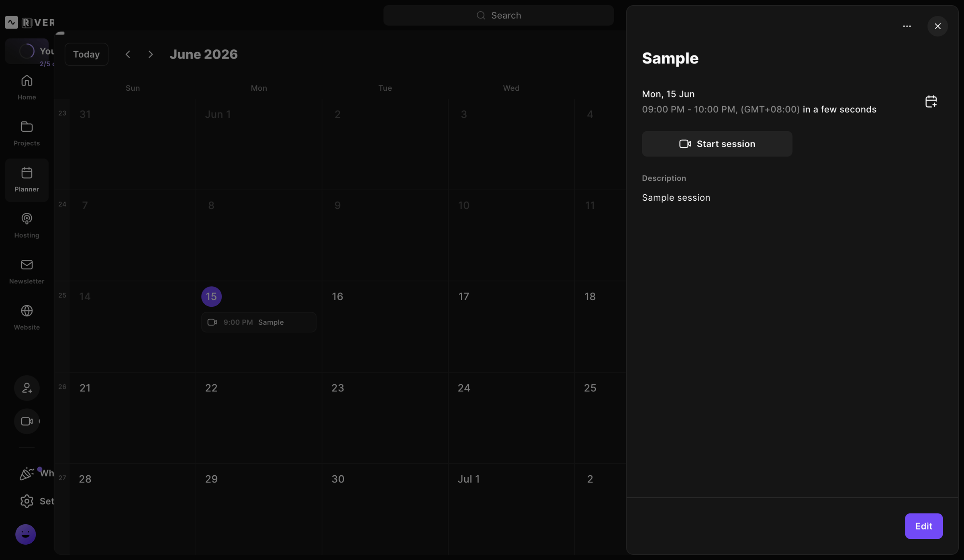Screen dimensions: 964x560
Task: Open the Home sidebar icon
Action: point(27,81)
